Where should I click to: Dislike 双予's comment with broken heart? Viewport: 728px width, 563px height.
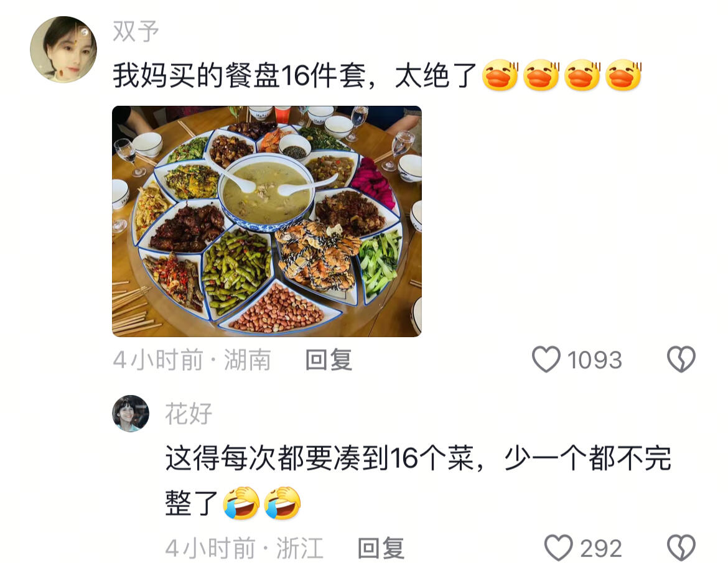[x=681, y=360]
